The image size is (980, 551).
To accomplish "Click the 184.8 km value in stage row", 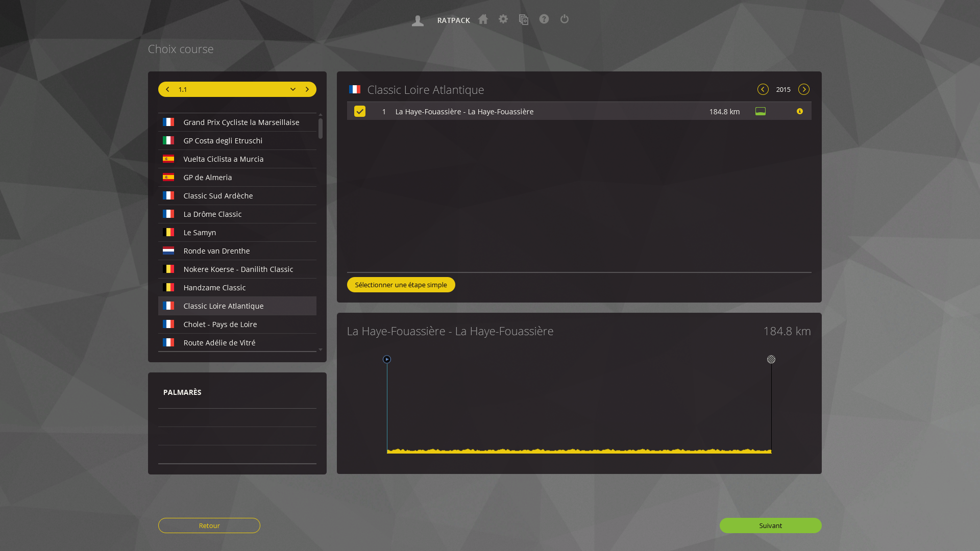I will click(x=724, y=112).
